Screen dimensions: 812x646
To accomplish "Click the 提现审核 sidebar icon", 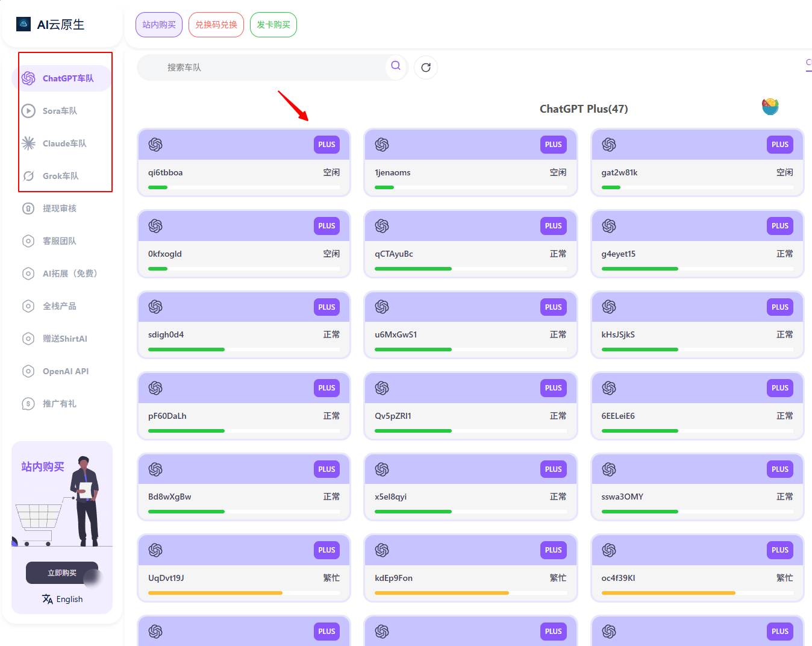I will [x=28, y=209].
